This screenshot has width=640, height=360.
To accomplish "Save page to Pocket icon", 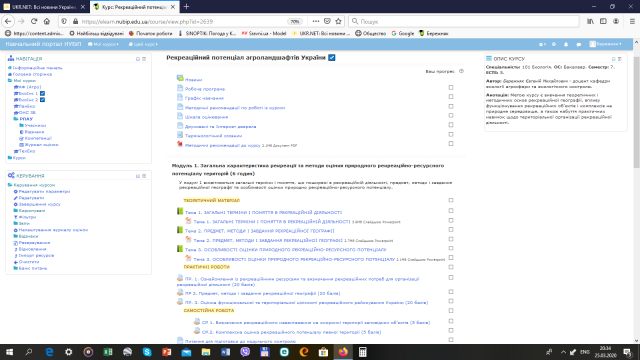I will [327, 21].
